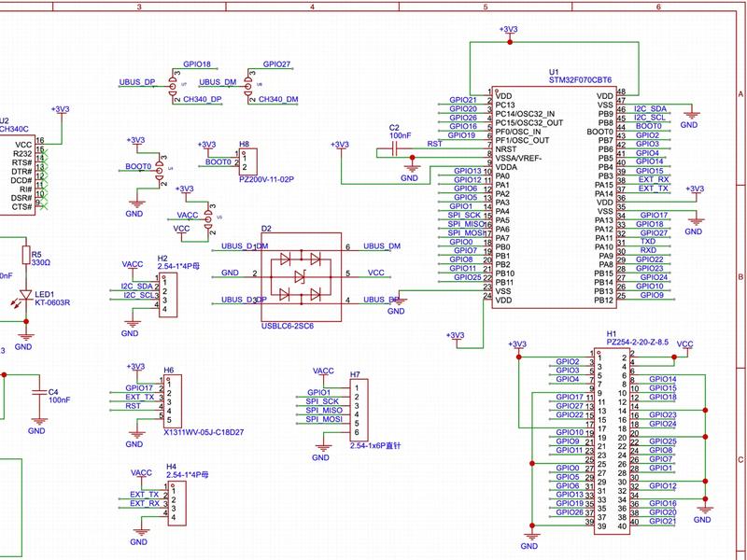Click the C4 capacitor symbol

[38, 393]
